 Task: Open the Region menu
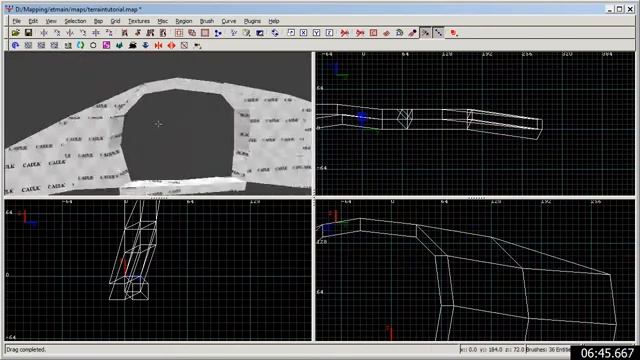(x=184, y=21)
